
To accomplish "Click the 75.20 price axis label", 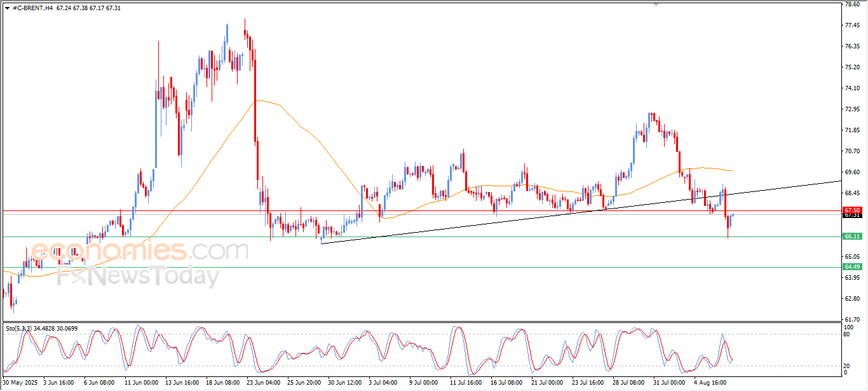I will [x=851, y=67].
